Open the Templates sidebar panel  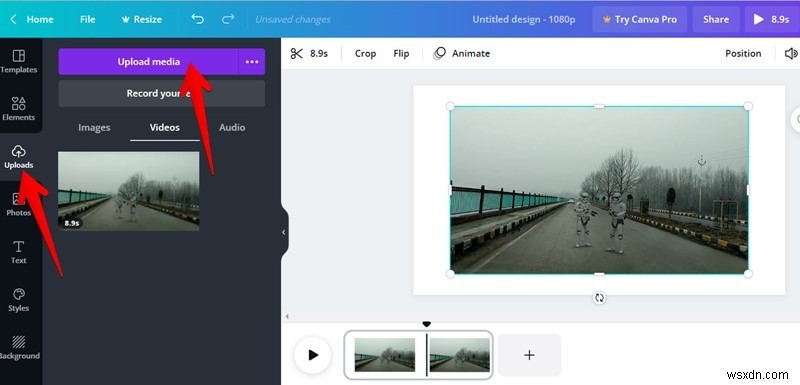coord(18,61)
